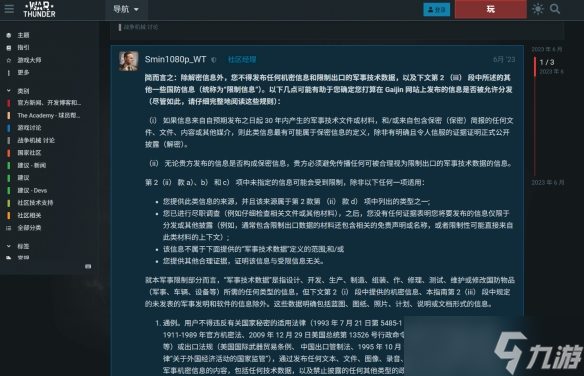Open 主题 topics in sidebar
584x376 pixels.
click(23, 35)
